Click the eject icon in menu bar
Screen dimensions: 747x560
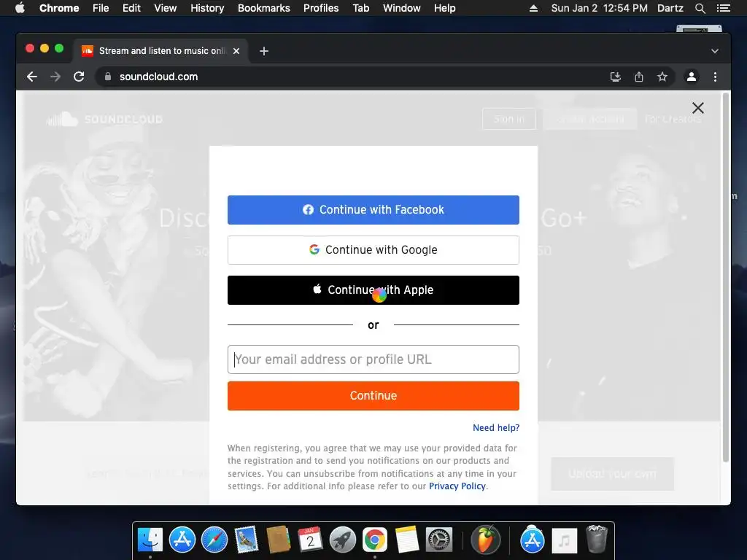tap(533, 8)
